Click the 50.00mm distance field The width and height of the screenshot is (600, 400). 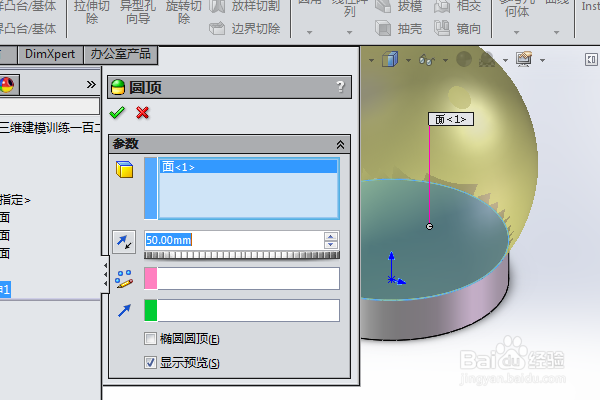click(234, 240)
